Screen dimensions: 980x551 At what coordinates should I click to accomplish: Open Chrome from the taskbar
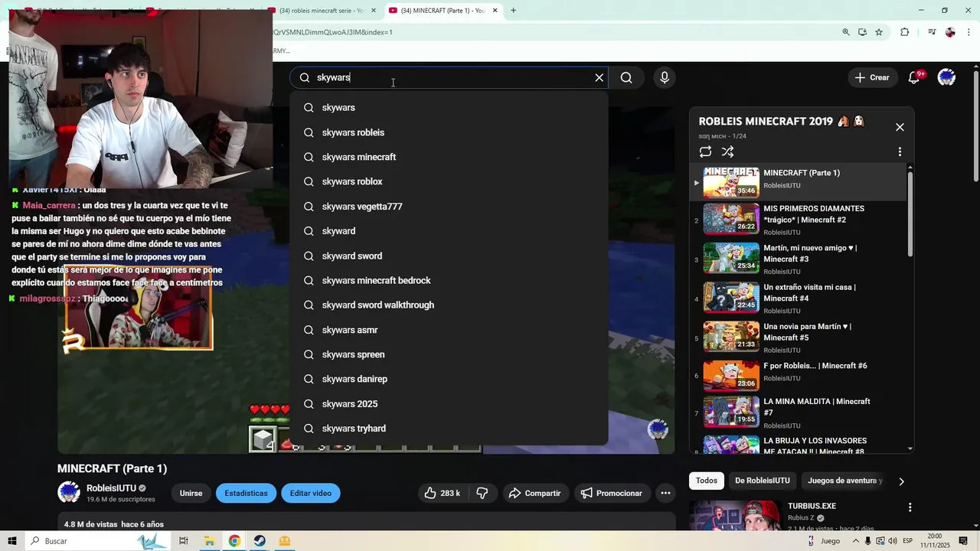point(234,541)
